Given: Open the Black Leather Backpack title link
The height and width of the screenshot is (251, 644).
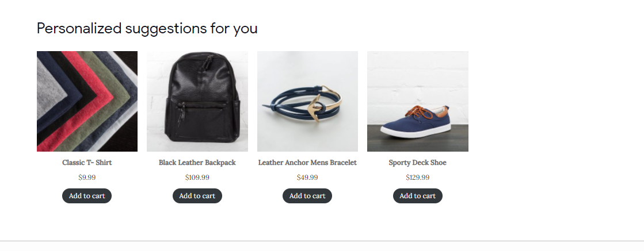Looking at the screenshot, I should click(x=197, y=163).
